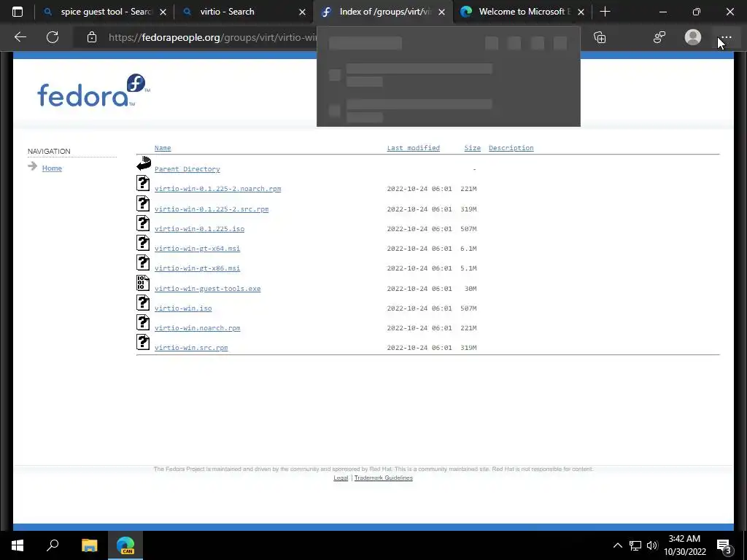The image size is (747, 560).
Task: Click Edge Canary taskbar icon
Action: tap(125, 545)
